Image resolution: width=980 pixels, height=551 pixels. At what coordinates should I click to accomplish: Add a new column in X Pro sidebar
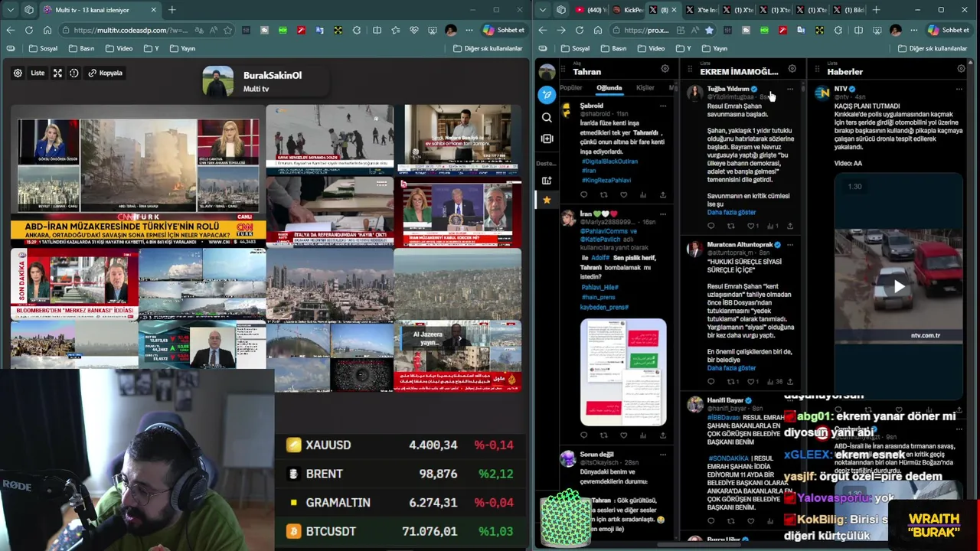coord(547,139)
